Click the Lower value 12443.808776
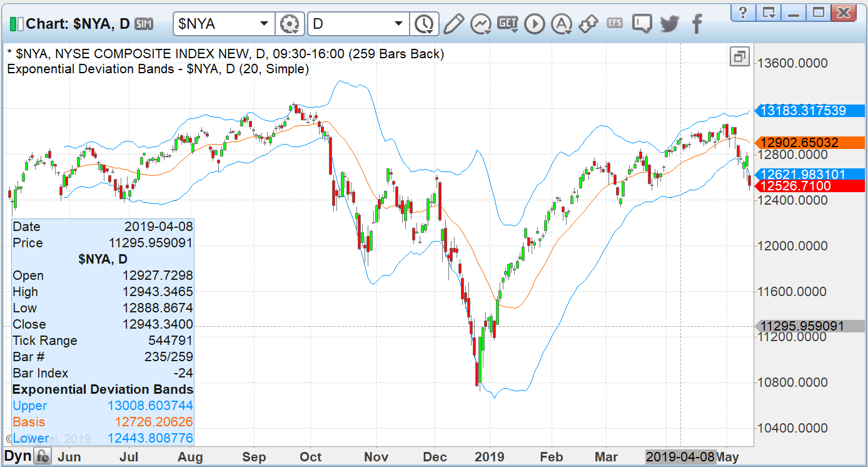Image resolution: width=868 pixels, height=467 pixels. point(150,438)
